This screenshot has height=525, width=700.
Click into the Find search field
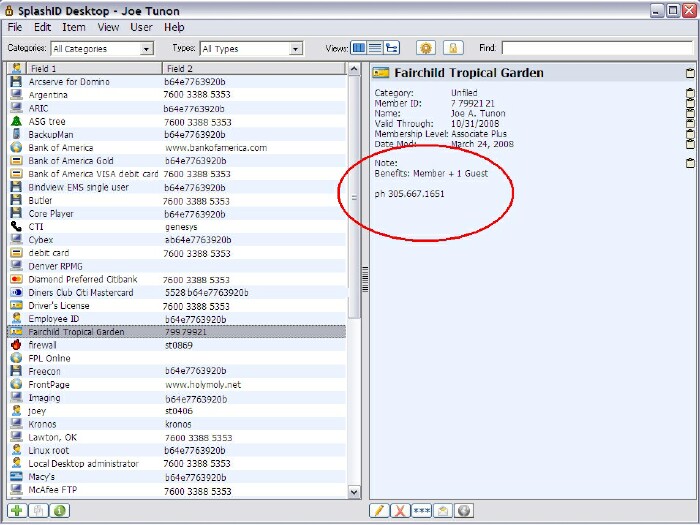[x=596, y=48]
